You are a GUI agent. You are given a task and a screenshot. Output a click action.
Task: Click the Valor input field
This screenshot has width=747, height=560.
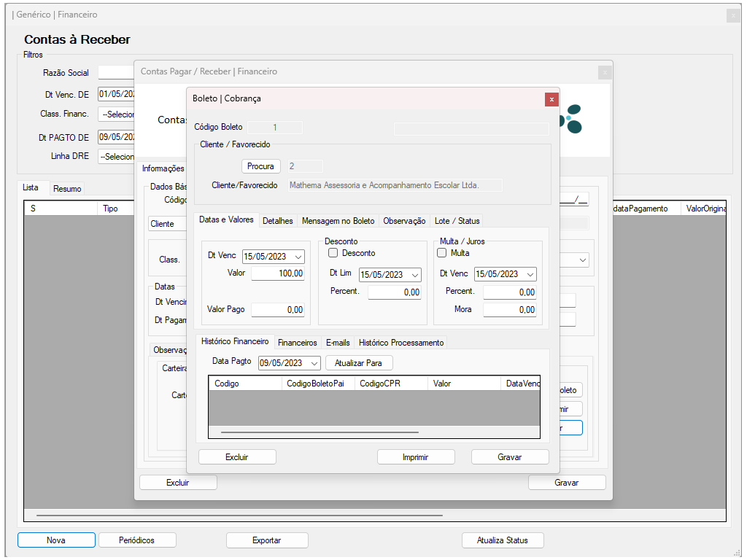tap(278, 273)
